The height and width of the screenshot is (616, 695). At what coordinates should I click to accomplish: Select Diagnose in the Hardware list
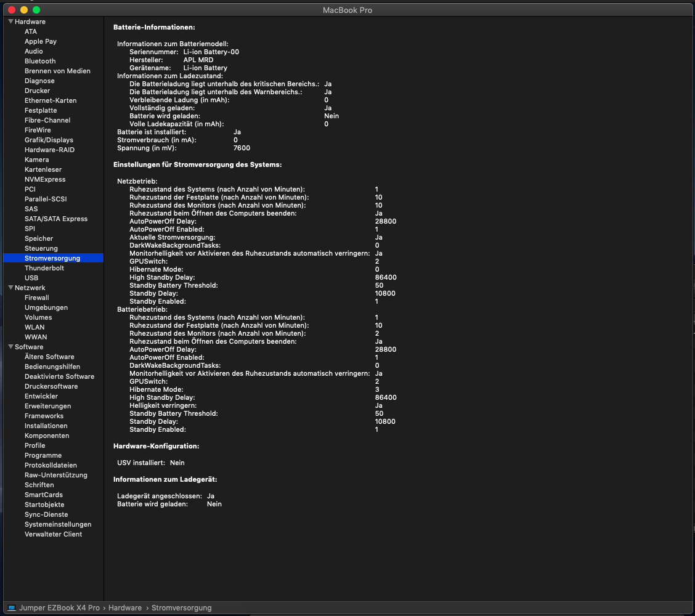coord(39,81)
